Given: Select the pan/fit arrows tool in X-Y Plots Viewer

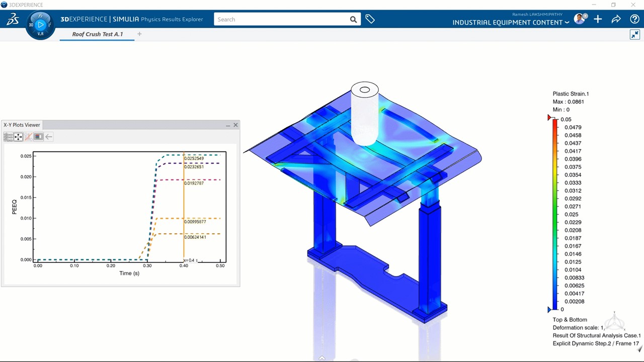Looking at the screenshot, I should [x=18, y=137].
